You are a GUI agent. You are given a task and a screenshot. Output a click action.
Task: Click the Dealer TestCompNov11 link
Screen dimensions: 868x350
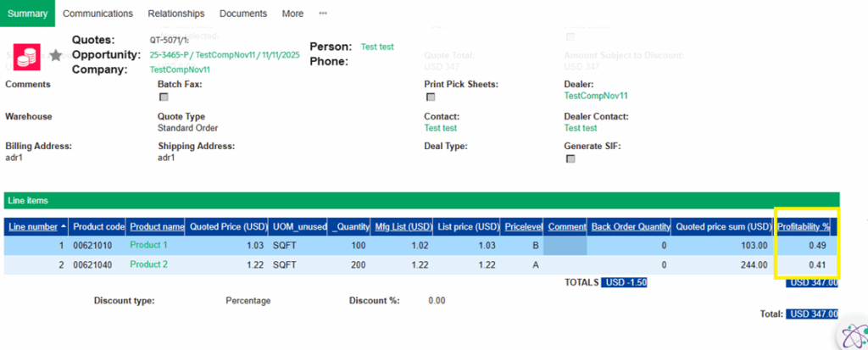[x=595, y=97]
